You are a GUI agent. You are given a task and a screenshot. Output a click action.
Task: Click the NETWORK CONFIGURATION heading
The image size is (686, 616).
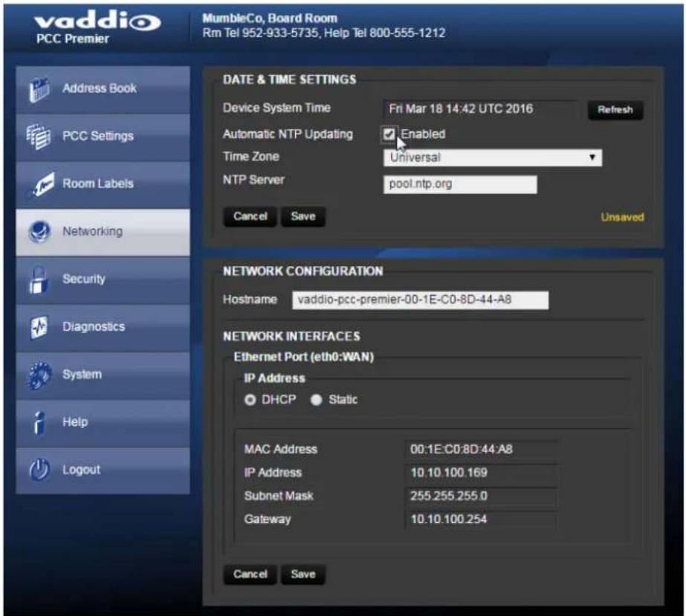(x=302, y=271)
